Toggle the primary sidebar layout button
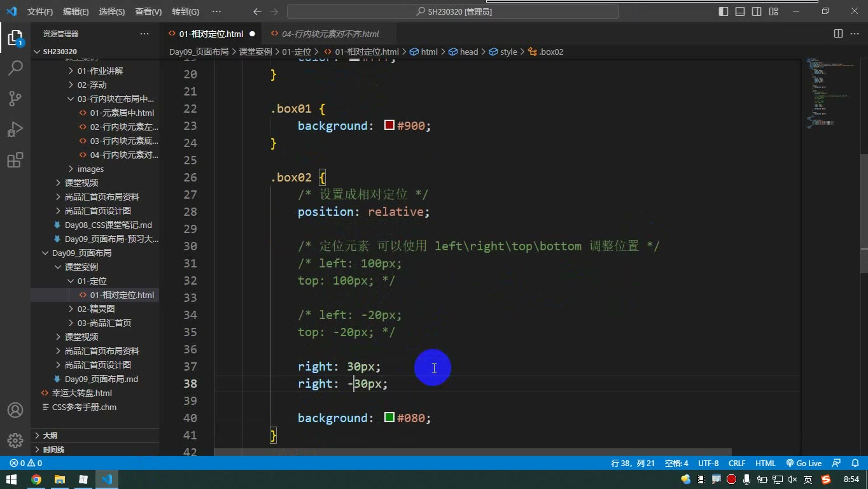The image size is (868, 489). pyautogui.click(x=724, y=11)
